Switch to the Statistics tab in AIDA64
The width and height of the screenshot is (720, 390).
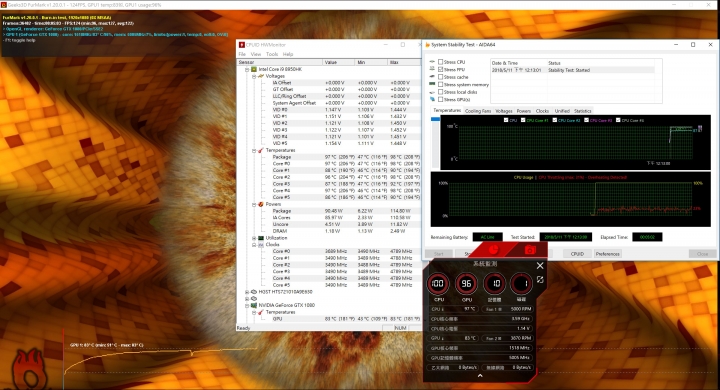pyautogui.click(x=583, y=111)
